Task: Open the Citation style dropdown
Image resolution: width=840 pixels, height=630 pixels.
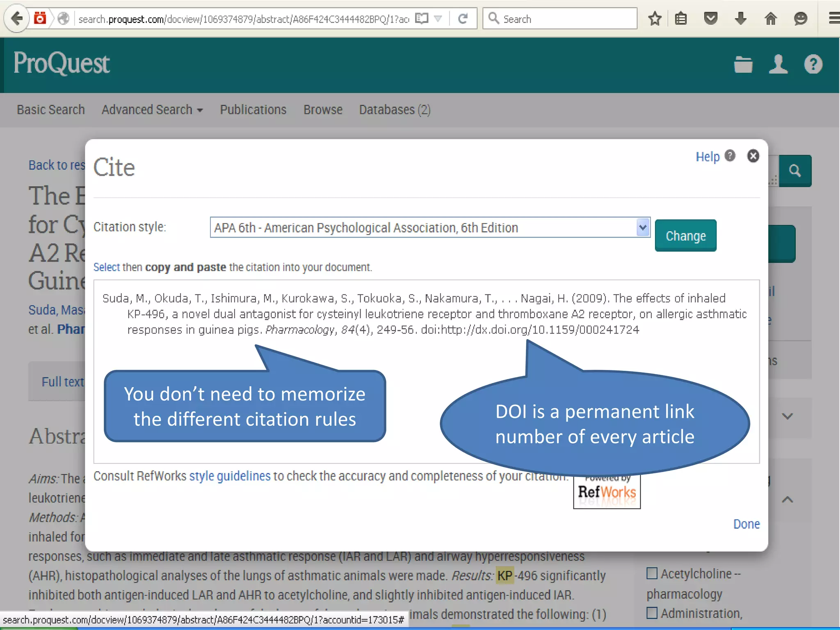Action: (x=430, y=227)
